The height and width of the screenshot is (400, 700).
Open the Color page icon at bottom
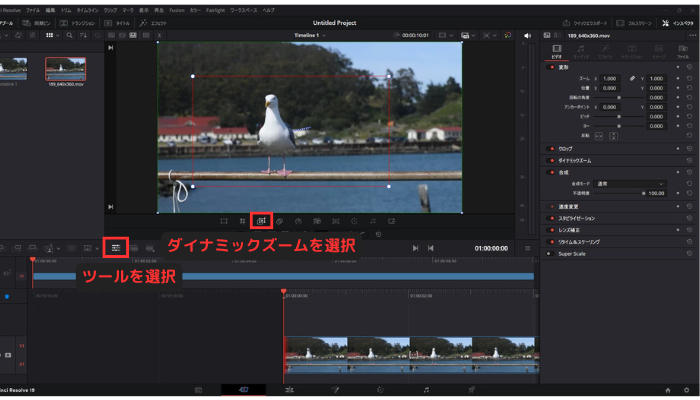pos(380,390)
